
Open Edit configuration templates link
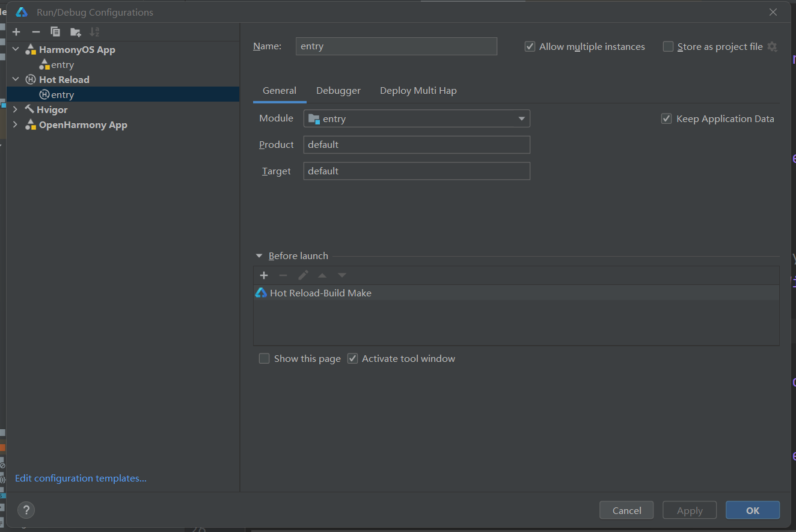click(x=81, y=478)
